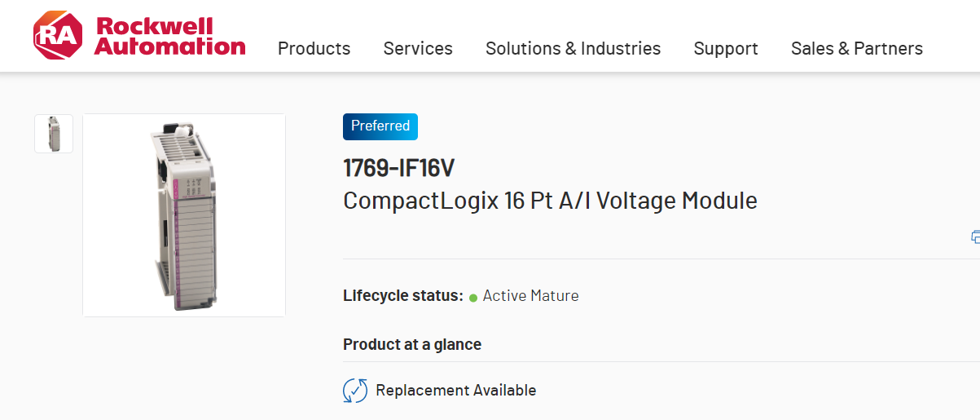This screenshot has width=980, height=420.
Task: Click the green lifecycle status dot
Action: coord(473,298)
